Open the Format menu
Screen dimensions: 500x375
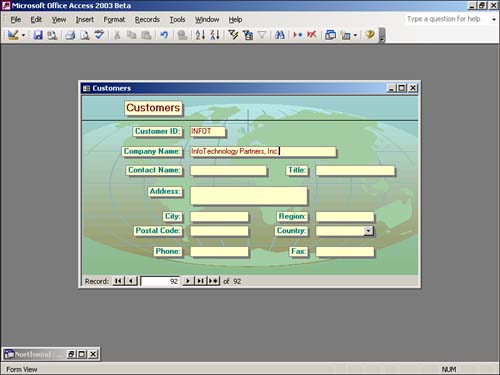click(x=114, y=20)
